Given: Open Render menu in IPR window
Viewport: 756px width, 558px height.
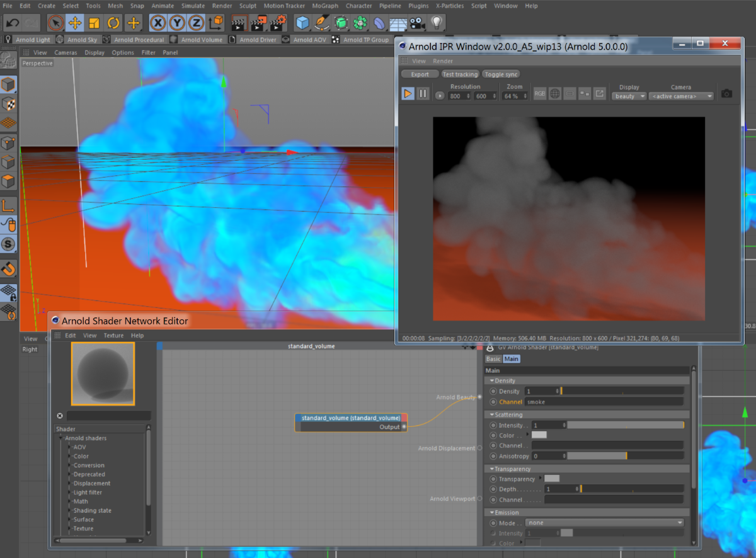Looking at the screenshot, I should pos(443,61).
